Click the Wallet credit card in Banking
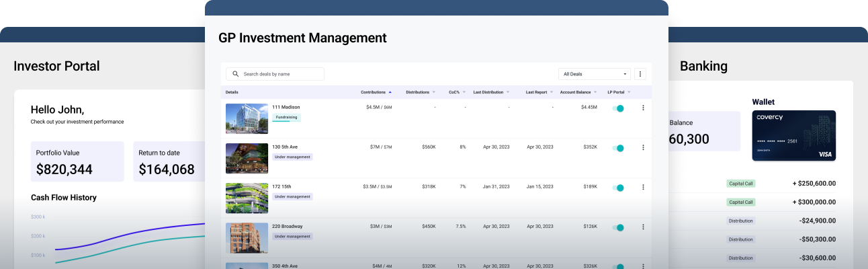868x269 pixels. pyautogui.click(x=793, y=135)
